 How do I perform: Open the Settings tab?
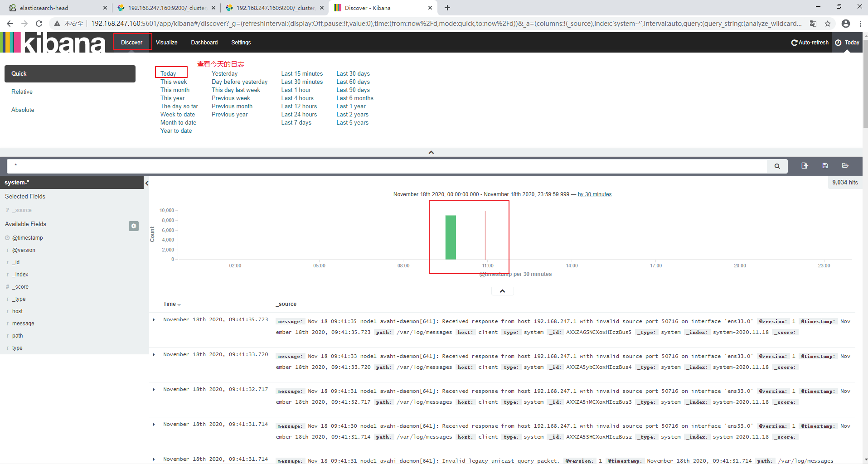(x=241, y=43)
